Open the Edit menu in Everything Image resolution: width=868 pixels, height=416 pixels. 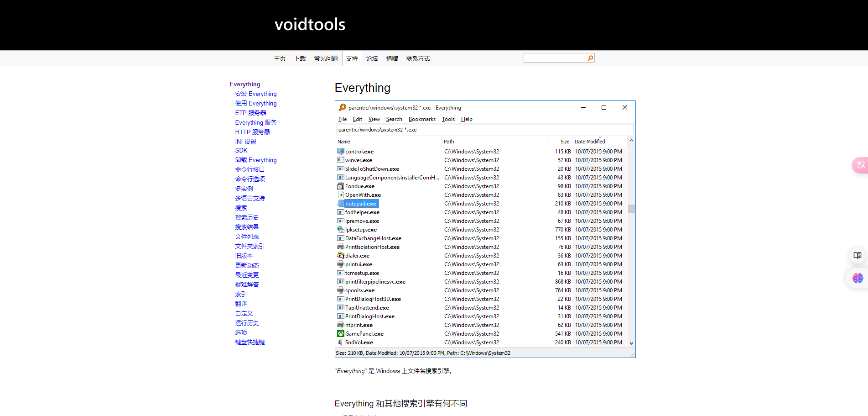[358, 119]
